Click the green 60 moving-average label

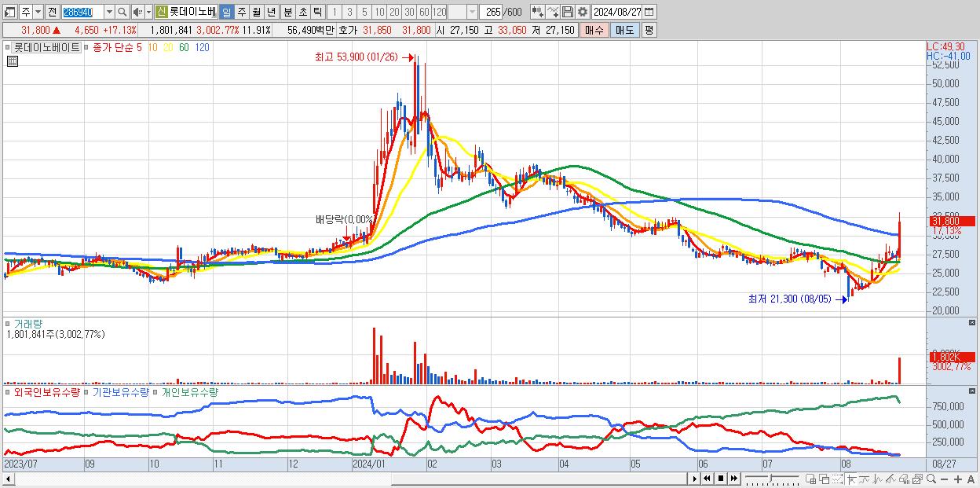click(184, 47)
